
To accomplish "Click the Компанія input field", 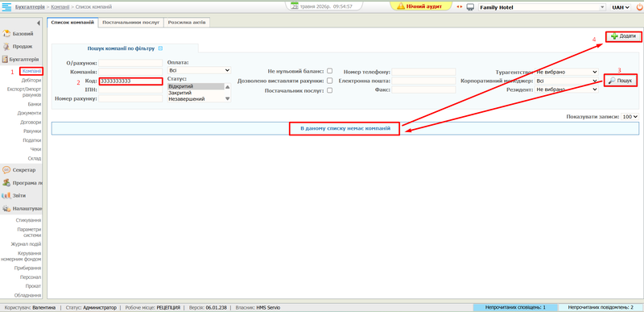I will [130, 72].
